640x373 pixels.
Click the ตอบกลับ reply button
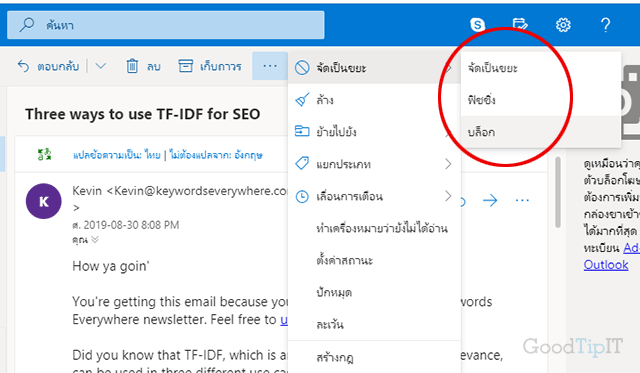pyautogui.click(x=48, y=66)
